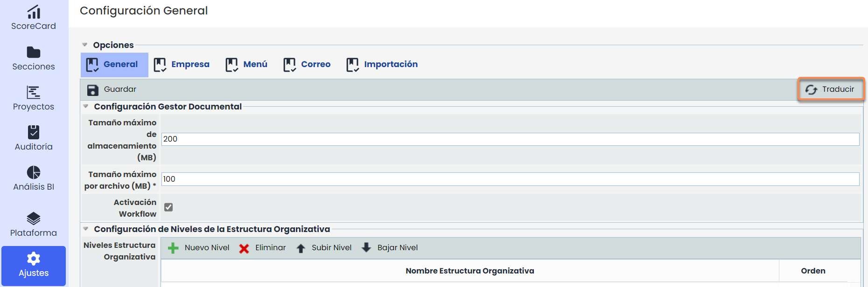Click the red X Eliminar icon

coord(244,248)
